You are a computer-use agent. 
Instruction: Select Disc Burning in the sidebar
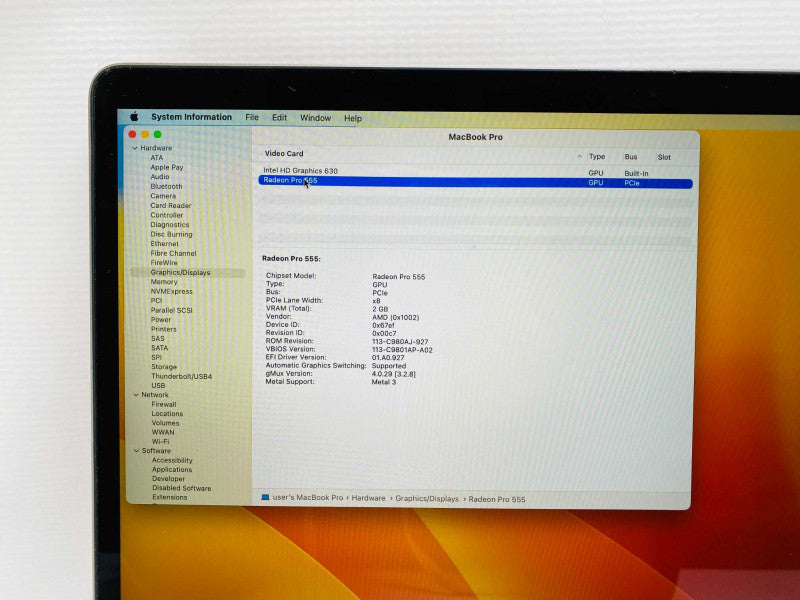pyautogui.click(x=171, y=234)
